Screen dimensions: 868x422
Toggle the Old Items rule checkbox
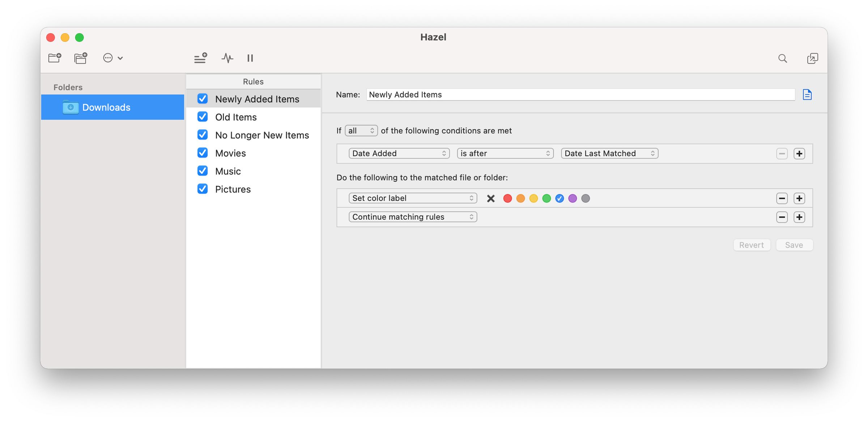point(203,117)
